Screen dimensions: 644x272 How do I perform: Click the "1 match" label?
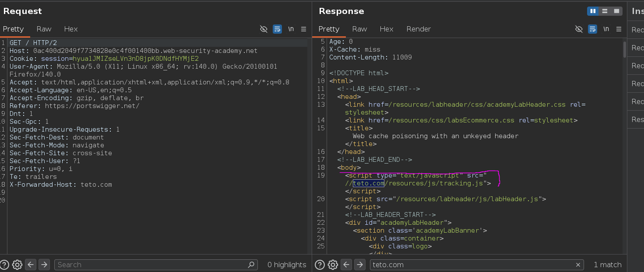(x=608, y=265)
